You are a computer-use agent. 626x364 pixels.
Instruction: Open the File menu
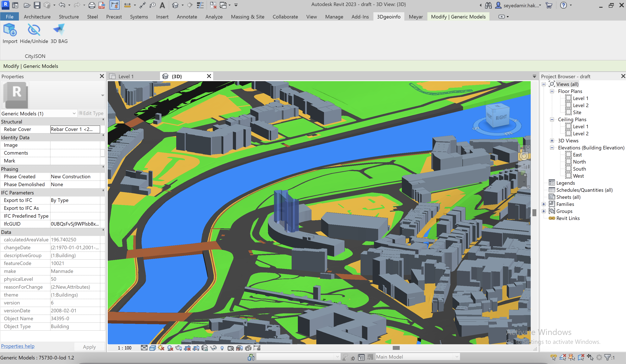9,17
